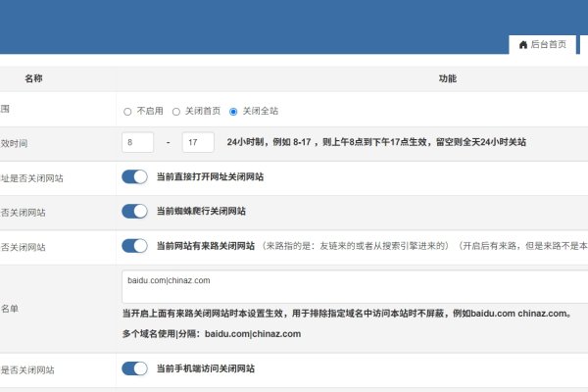
Task: Open the 后台首页 tab
Action: click(x=542, y=45)
